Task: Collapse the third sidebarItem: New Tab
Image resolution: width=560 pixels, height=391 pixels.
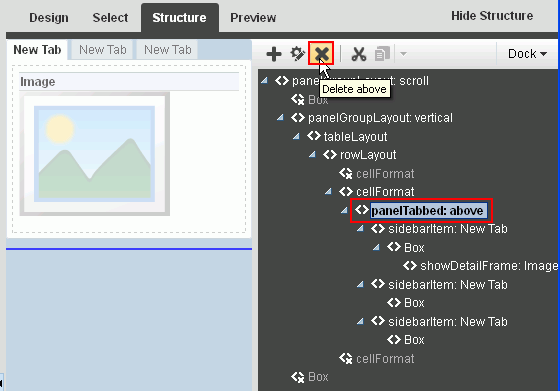Action: (360, 322)
